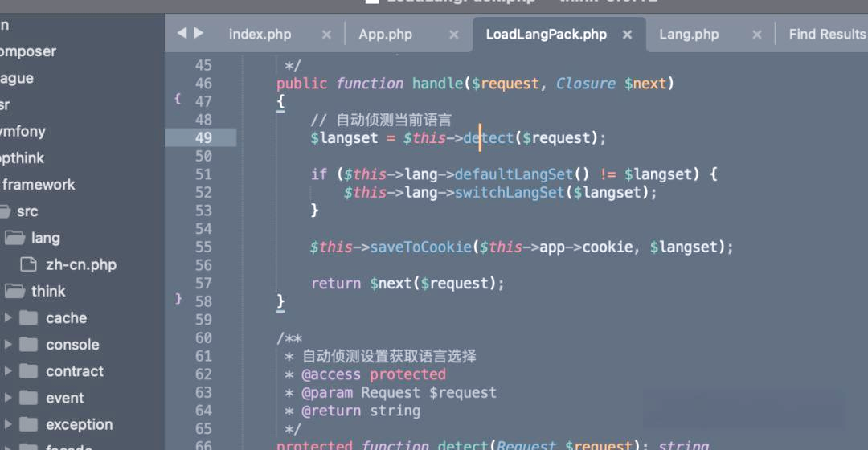Click "return" keyword on line 57
This screenshot has height=450, width=868.
pyautogui.click(x=335, y=284)
